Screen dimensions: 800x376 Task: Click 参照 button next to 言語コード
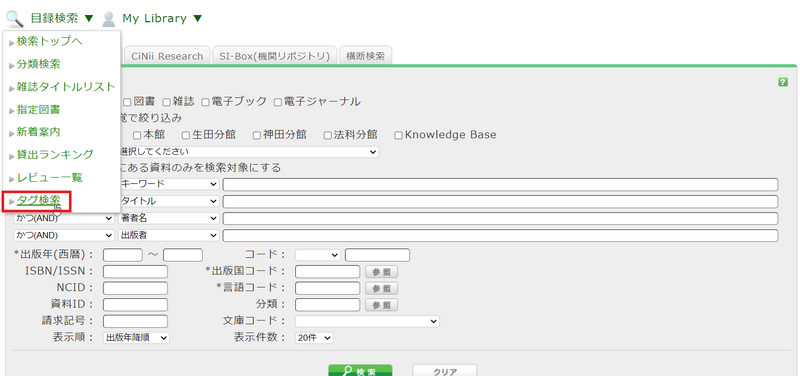point(381,289)
